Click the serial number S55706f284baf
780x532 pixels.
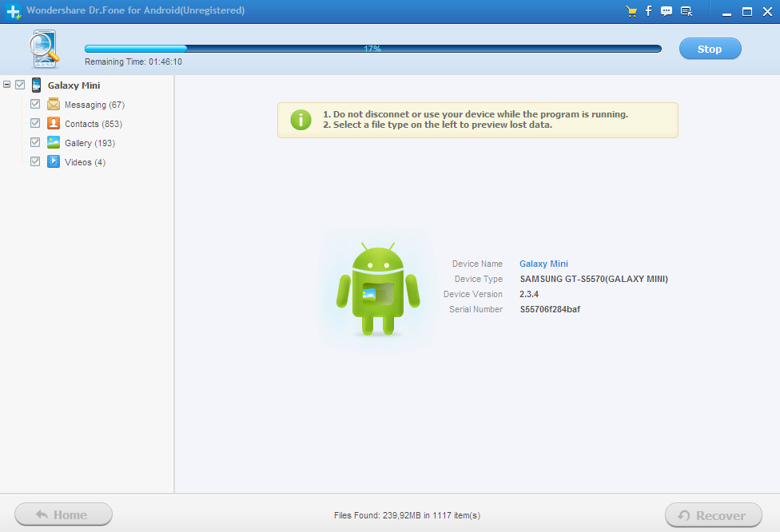pyautogui.click(x=550, y=309)
